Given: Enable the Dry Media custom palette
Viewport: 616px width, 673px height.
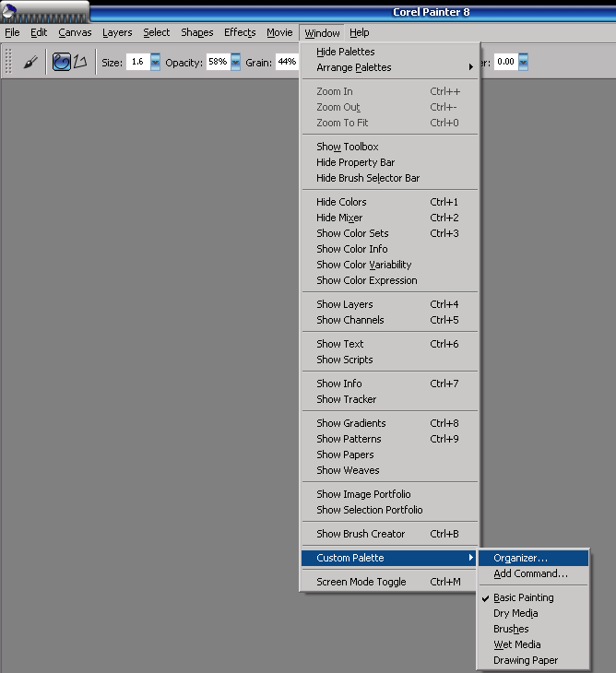Looking at the screenshot, I should click(x=534, y=613).
